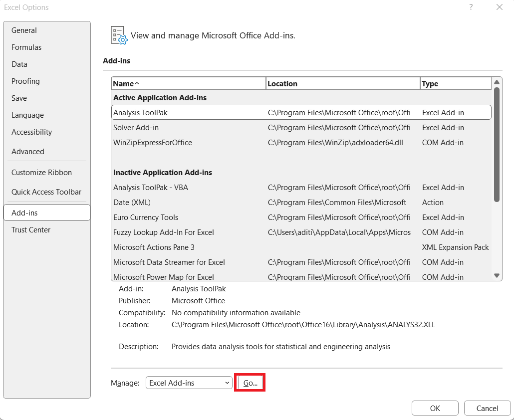Click the add-ins list scroll up arrow

497,82
